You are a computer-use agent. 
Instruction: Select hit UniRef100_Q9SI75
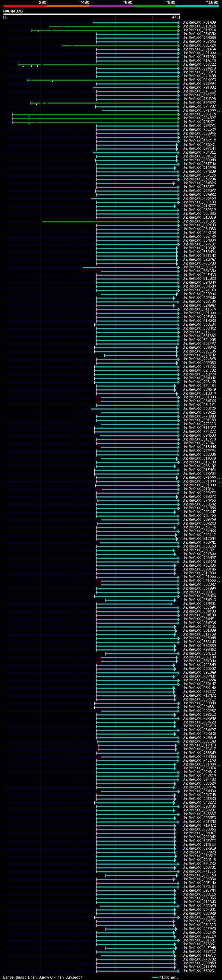(199, 114)
